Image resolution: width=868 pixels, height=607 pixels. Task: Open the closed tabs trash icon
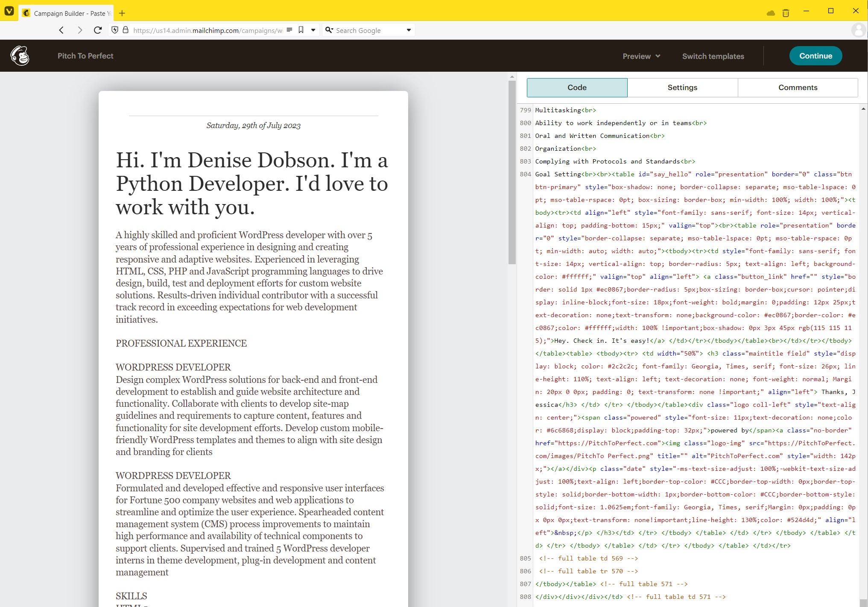[786, 13]
